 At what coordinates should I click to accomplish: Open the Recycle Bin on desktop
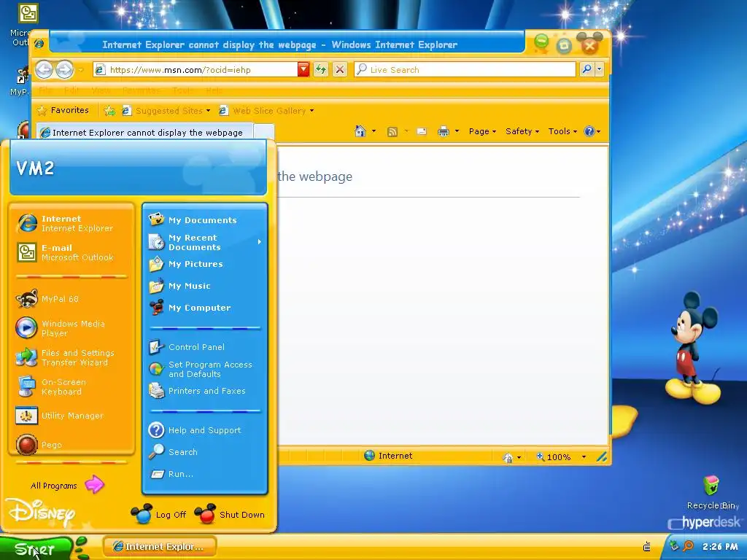click(711, 492)
